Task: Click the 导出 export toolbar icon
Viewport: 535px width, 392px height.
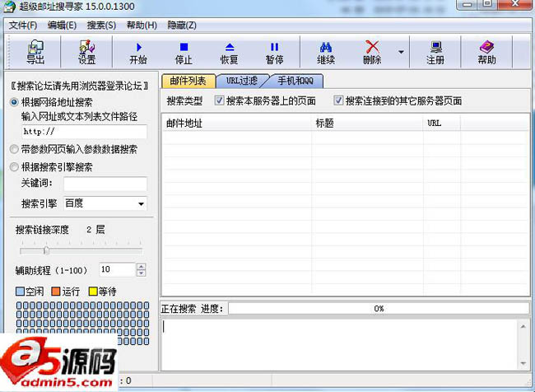Action: [35, 52]
